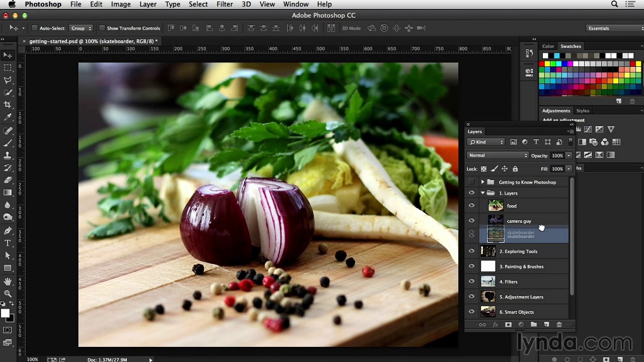Open Spotlight search in the menu bar
The height and width of the screenshot is (362, 644).
614,4
